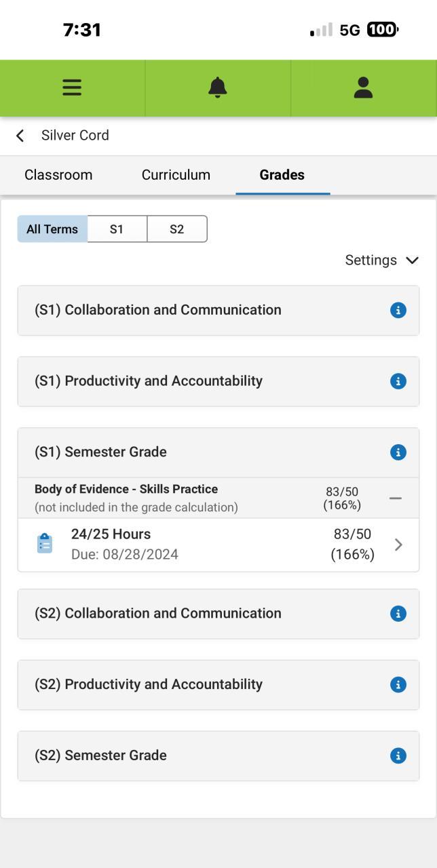The height and width of the screenshot is (868, 437).
Task: Open details chevron for 24/25 Hours assignment
Action: coord(398,545)
